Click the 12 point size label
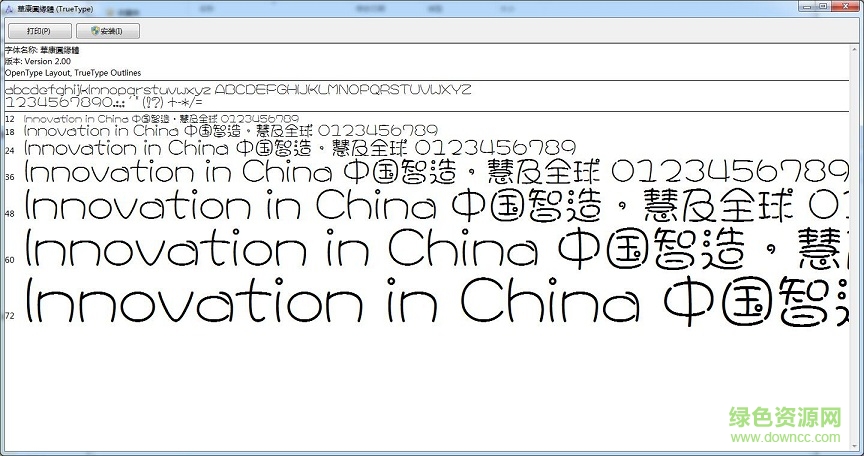The width and height of the screenshot is (864, 456). [x=10, y=119]
